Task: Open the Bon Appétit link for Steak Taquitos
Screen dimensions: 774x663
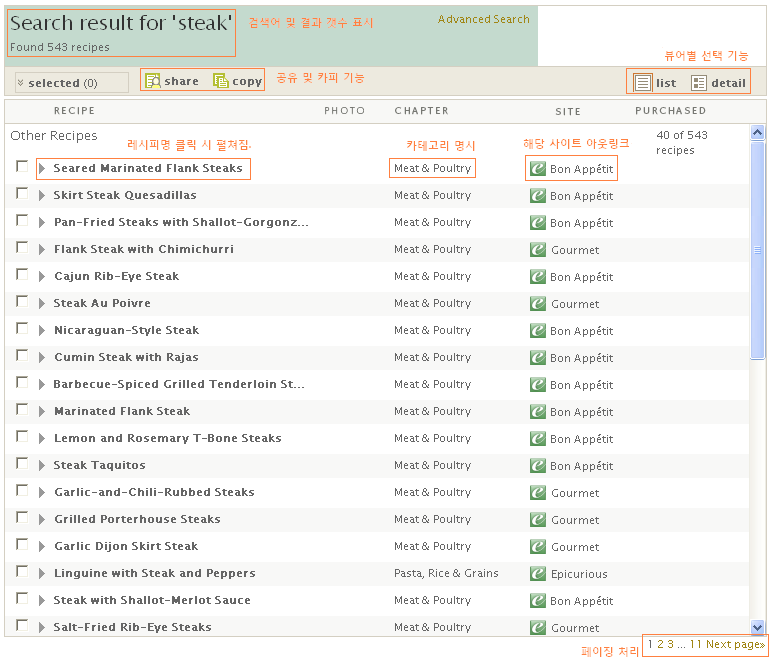Action: coord(581,466)
